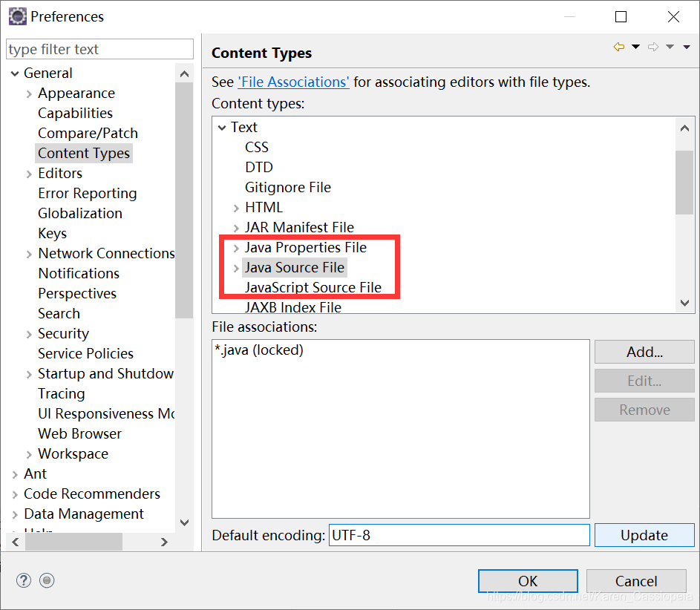Viewport: 700px width, 610px height.
Task: Close the Preferences window
Action: 673,16
